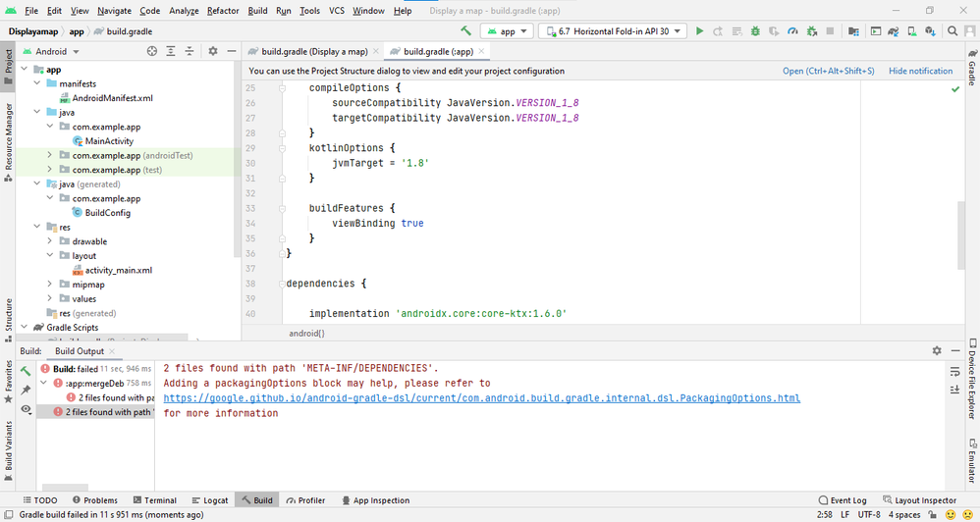This screenshot has width=980, height=522.
Task: Open the PackagingOptions documentation link
Action: (481, 398)
